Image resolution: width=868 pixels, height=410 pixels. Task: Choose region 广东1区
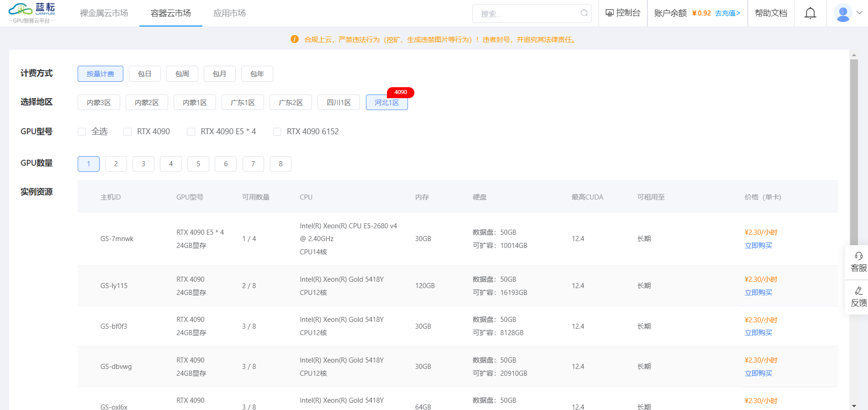243,103
